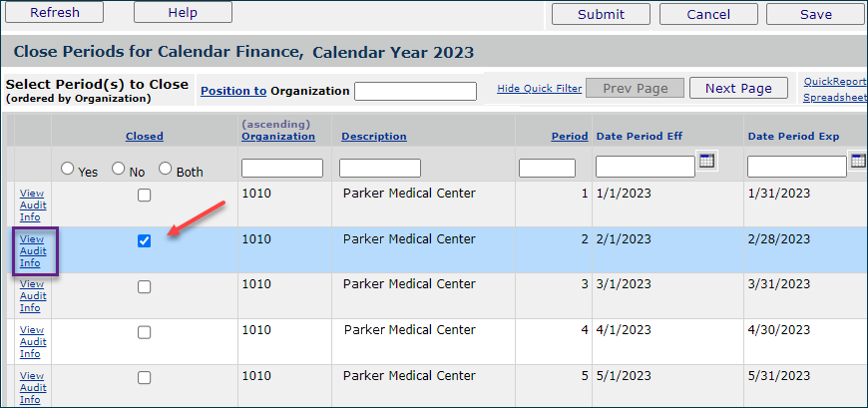This screenshot has height=408, width=868.
Task: Select the Yes radio button filter
Action: 68,169
